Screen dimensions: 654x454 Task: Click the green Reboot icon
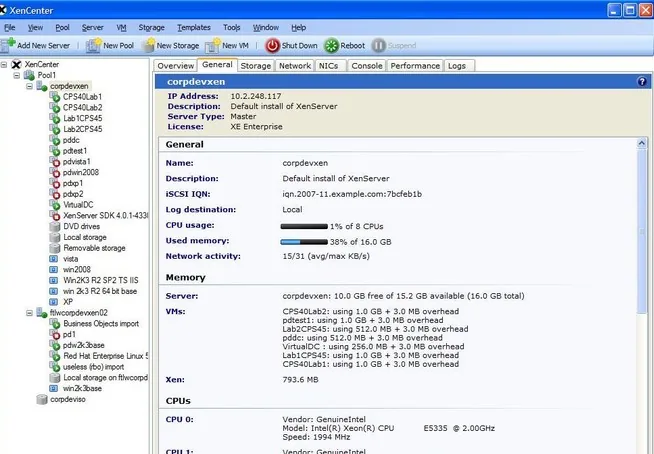coord(332,45)
